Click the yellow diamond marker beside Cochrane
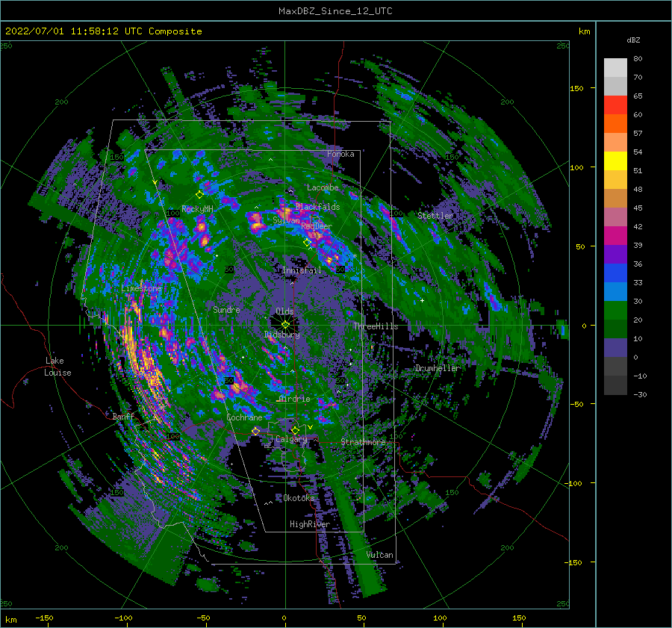The width and height of the screenshot is (672, 628). pos(256,431)
